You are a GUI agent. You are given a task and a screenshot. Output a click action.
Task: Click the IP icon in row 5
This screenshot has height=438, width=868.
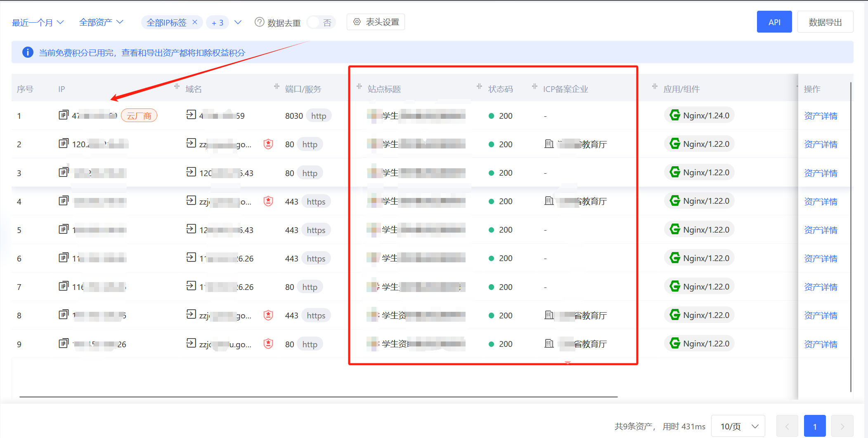64,229
